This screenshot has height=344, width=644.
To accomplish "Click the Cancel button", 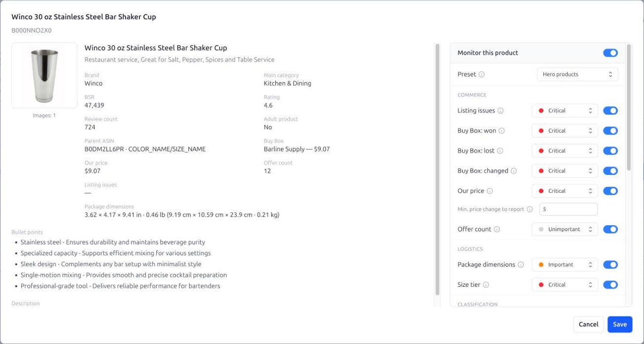I will 588,324.
